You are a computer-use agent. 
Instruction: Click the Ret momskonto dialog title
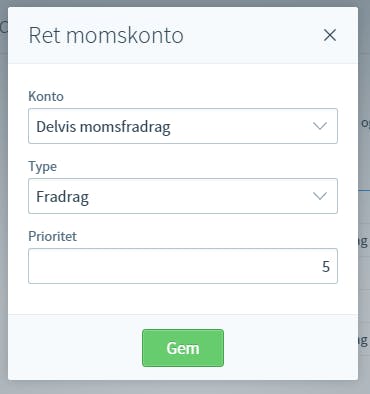(106, 35)
